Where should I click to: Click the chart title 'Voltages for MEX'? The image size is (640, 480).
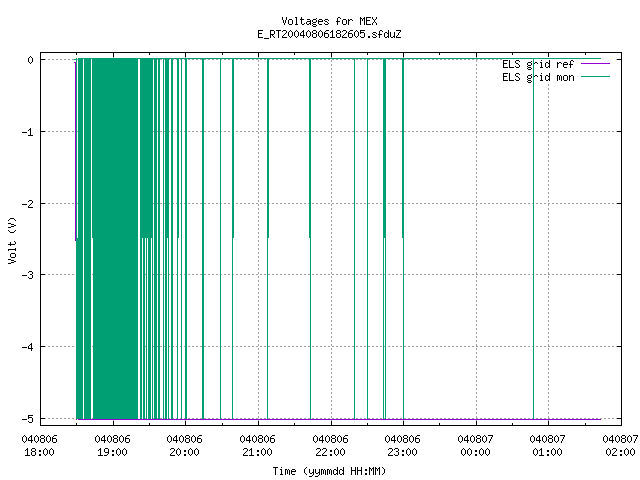pos(329,21)
